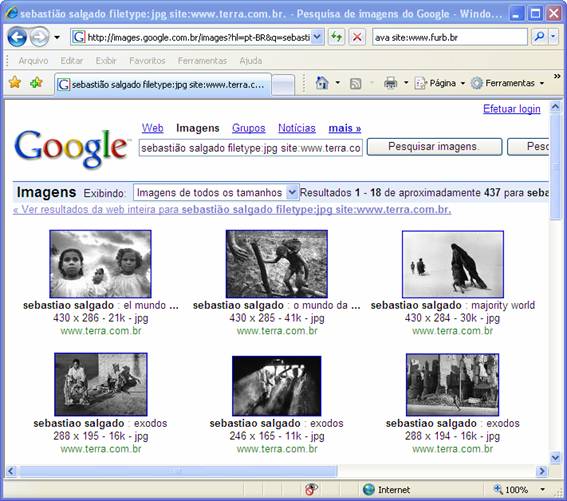Open the Exibir menu

[x=106, y=61]
